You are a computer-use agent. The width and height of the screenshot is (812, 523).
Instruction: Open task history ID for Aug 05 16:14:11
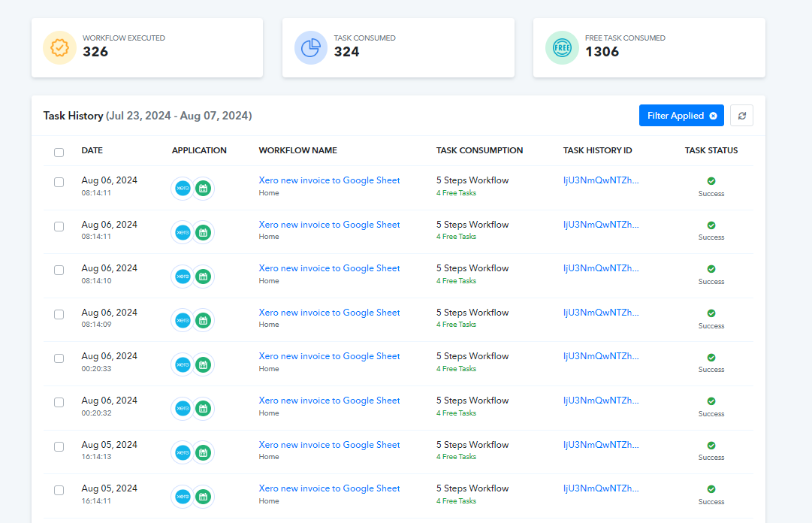pos(601,488)
